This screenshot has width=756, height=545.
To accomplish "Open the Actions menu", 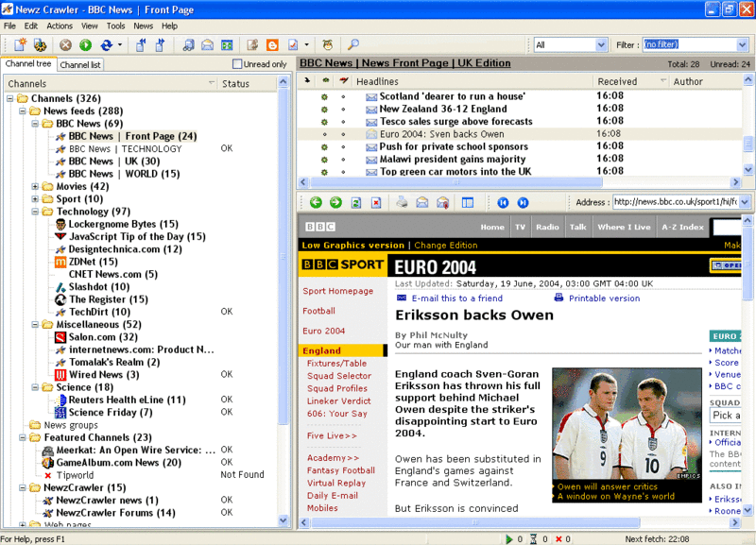I will click(x=60, y=26).
